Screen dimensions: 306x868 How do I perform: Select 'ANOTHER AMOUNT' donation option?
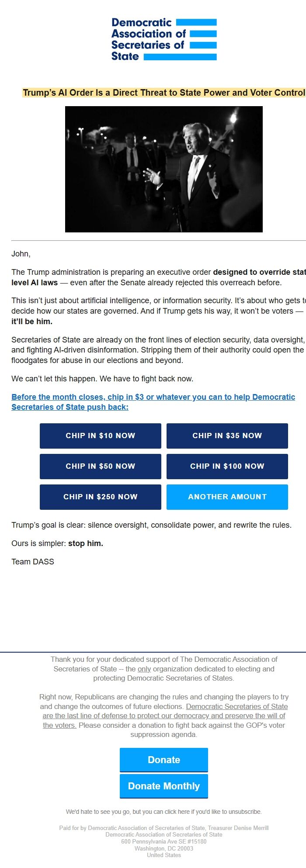(227, 497)
